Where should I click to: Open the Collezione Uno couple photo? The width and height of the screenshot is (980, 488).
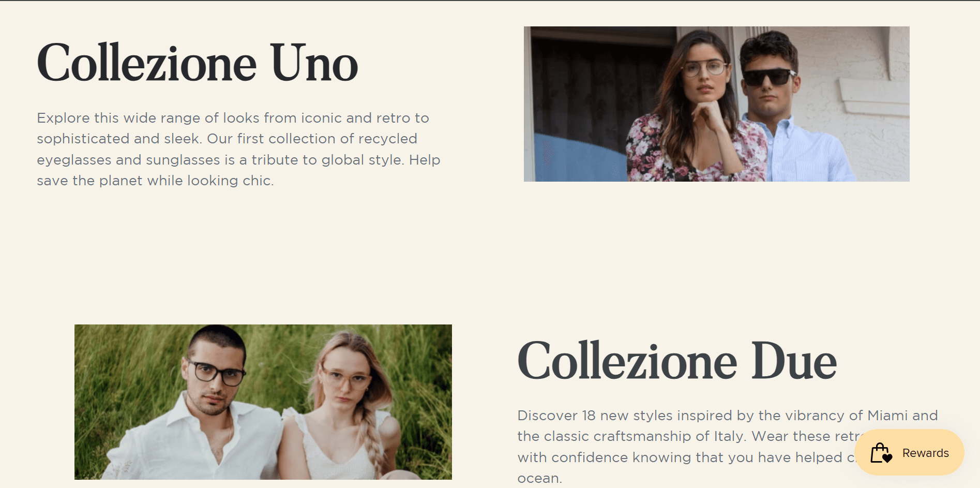(716, 104)
